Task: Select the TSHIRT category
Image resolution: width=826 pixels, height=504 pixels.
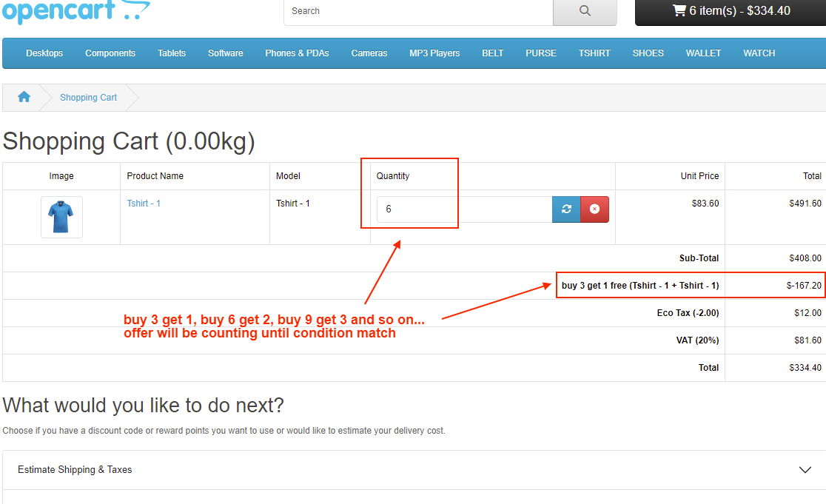Action: [594, 53]
